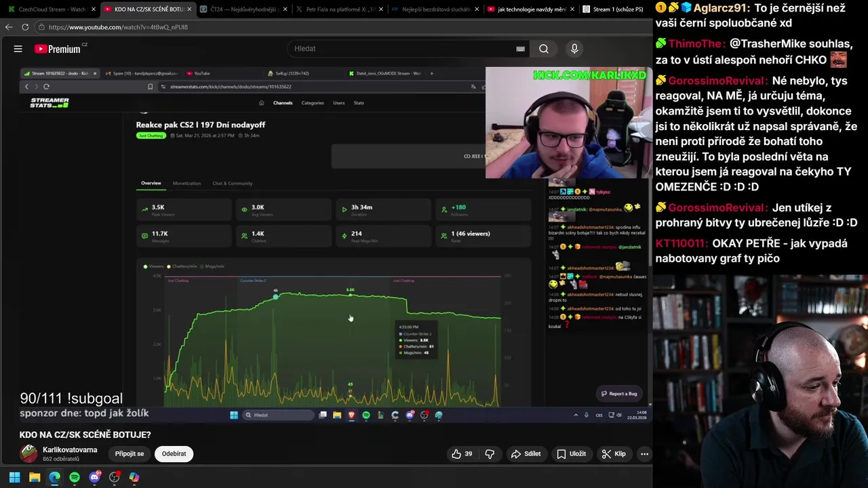Switch to Petr Fiala na platformě X tab

[339, 9]
